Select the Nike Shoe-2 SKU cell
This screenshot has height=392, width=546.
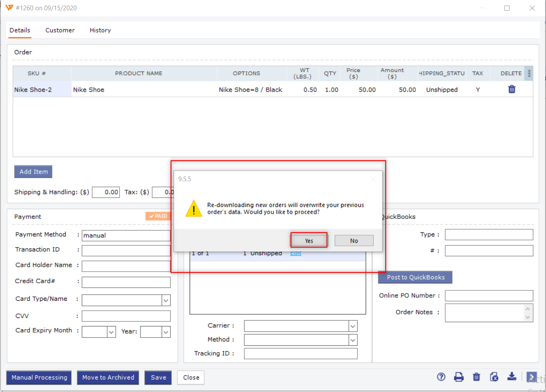tap(42, 90)
